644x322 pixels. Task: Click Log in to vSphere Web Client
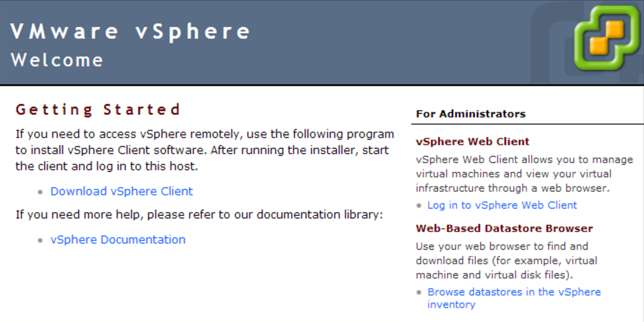point(502,205)
